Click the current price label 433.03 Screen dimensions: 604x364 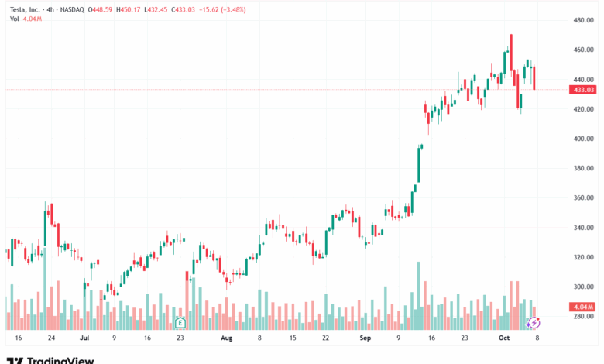point(583,90)
